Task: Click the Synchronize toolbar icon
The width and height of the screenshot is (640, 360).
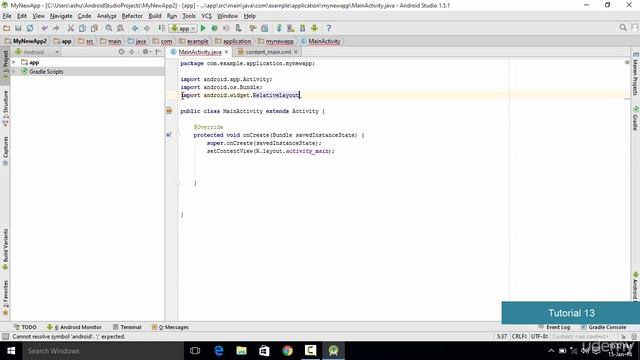Action: [x=30, y=28]
